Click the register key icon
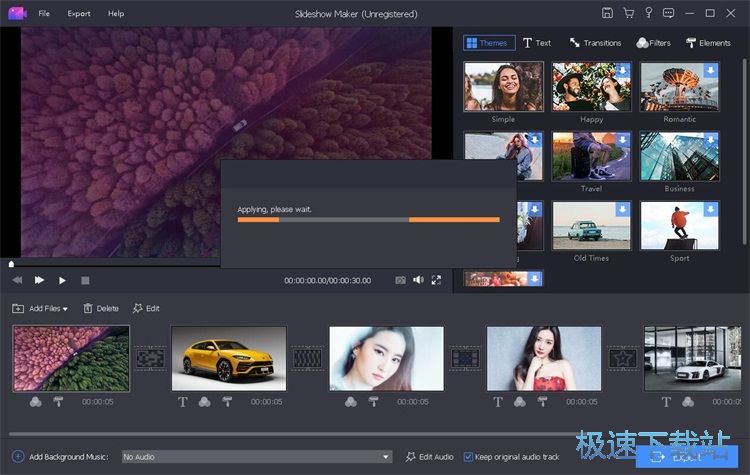Image resolution: width=750 pixels, height=475 pixels. (x=650, y=13)
